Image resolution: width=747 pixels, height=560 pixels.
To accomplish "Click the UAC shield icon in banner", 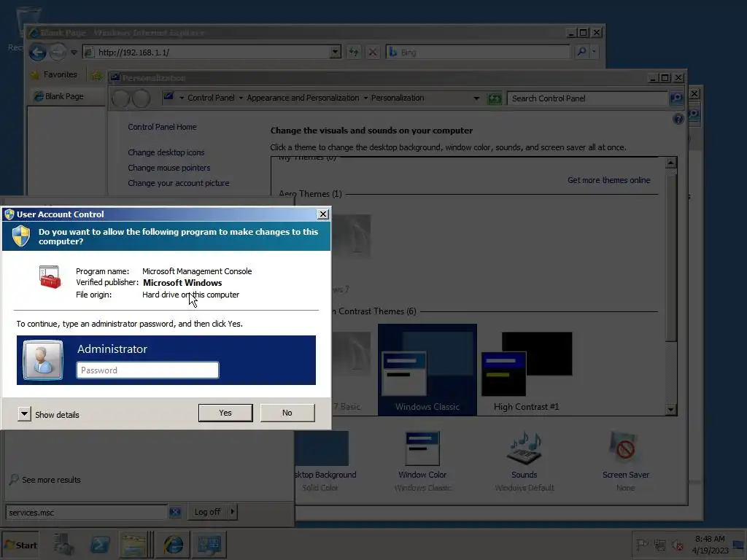I will [21, 236].
